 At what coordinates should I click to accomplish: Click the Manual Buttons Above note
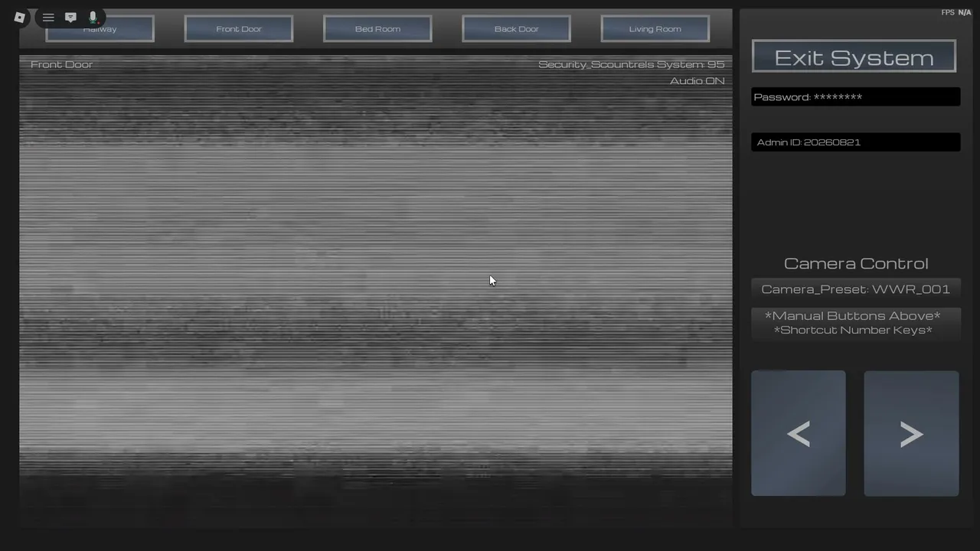853,316
